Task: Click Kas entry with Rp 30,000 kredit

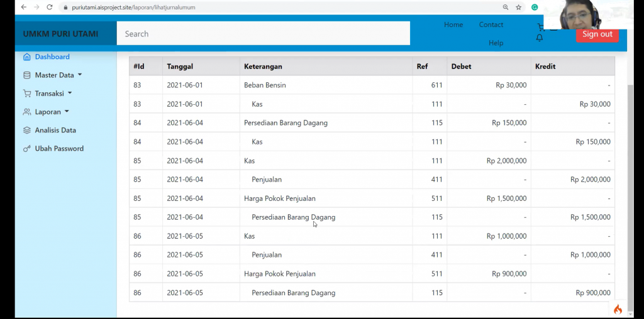Action: 257,104
